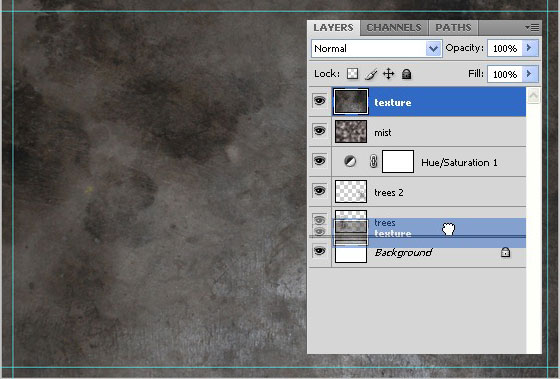Select the trees 2 layer name
Image resolution: width=560 pixels, height=379 pixels.
[x=389, y=193]
